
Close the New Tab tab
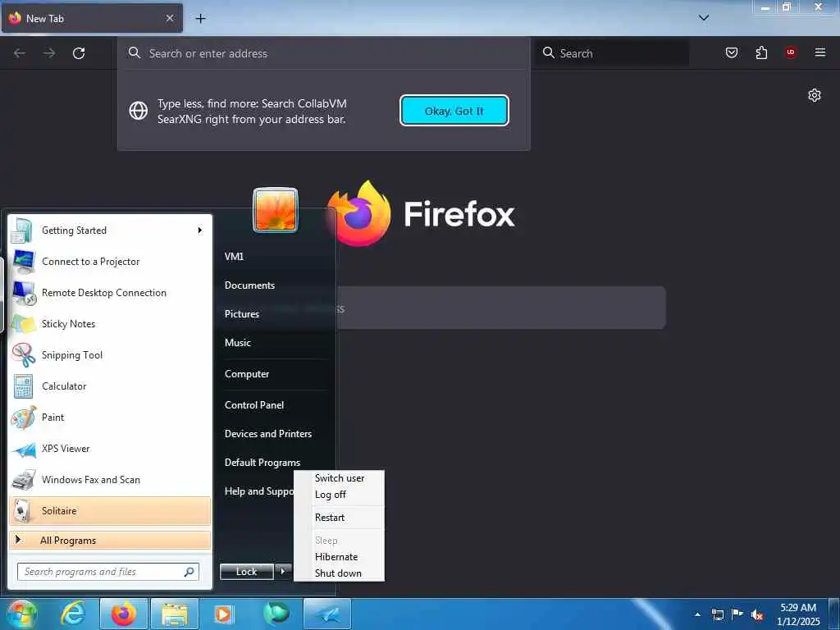(170, 18)
